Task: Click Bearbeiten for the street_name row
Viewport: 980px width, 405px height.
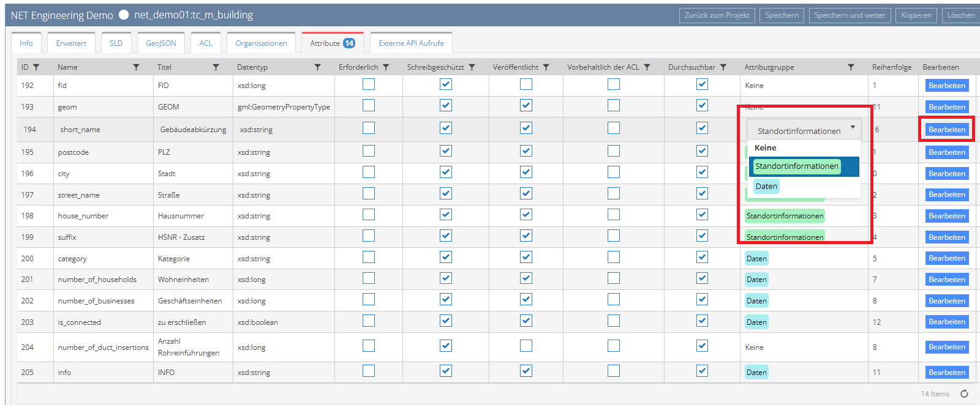Action: [x=947, y=195]
